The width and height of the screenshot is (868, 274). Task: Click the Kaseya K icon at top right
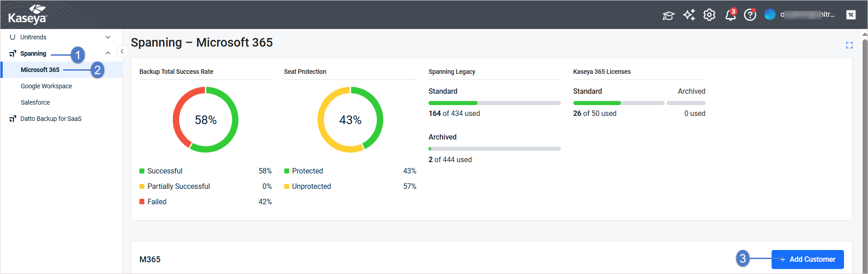851,15
